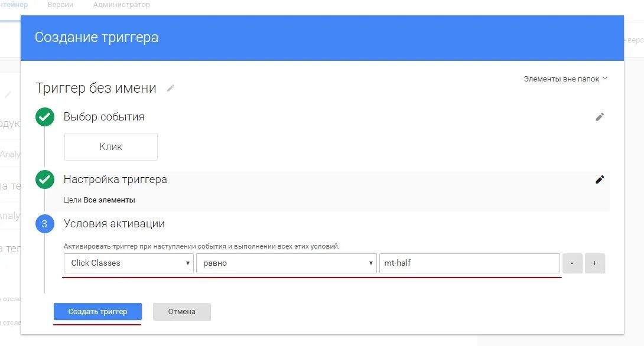Click the Условия активации section heading
This screenshot has width=644, height=346.
tap(114, 224)
